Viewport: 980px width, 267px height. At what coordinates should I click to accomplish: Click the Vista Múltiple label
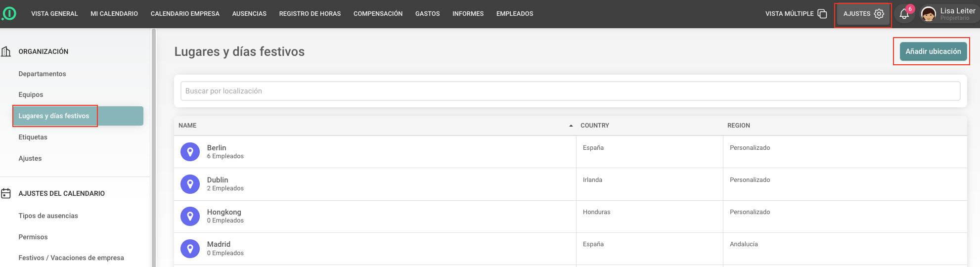pyautogui.click(x=789, y=14)
